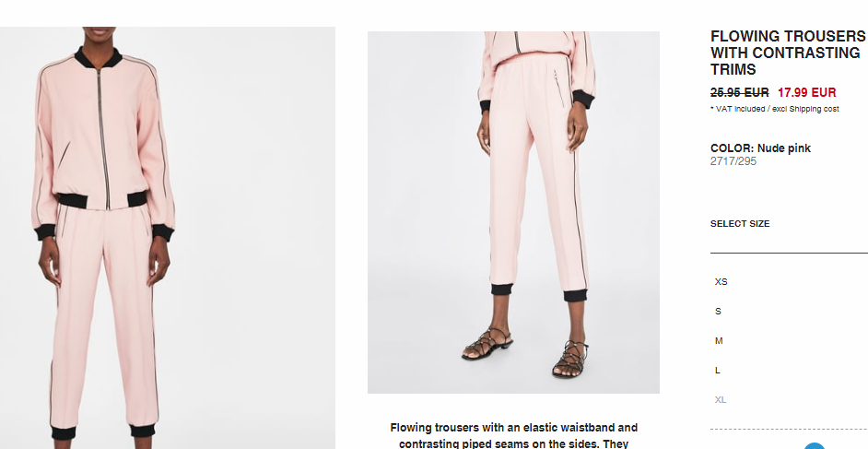Click the COLOR: Nude pink label
The height and width of the screenshot is (449, 868).
[x=760, y=148]
